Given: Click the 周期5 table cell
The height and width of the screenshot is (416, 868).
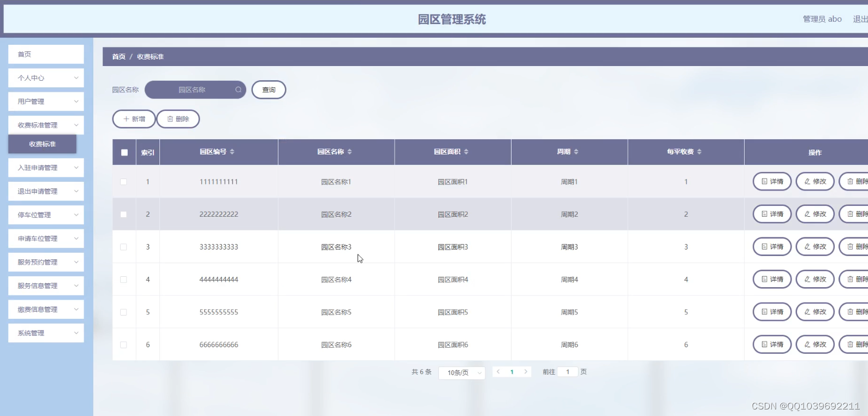Looking at the screenshot, I should click(569, 312).
